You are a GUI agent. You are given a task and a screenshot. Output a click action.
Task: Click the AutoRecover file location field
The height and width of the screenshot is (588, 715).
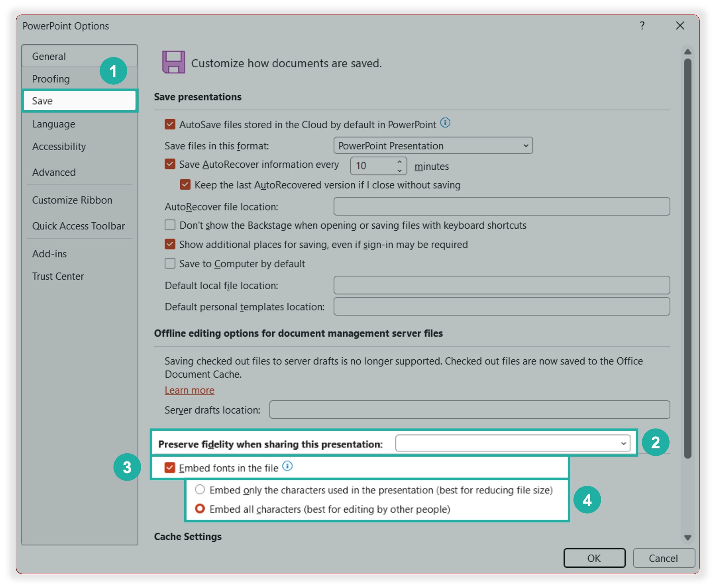click(x=501, y=206)
